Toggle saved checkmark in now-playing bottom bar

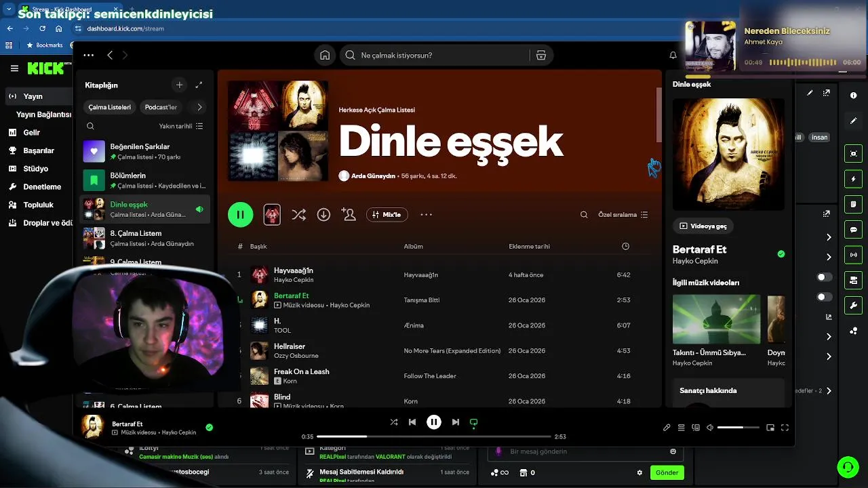pyautogui.click(x=209, y=427)
